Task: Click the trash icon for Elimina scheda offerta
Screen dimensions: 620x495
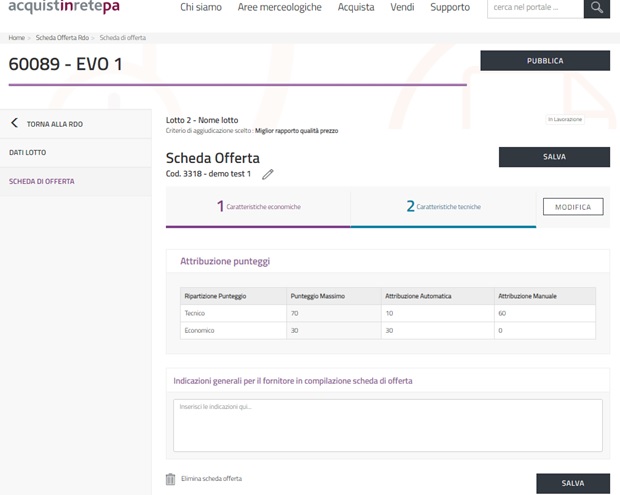Action: click(170, 479)
